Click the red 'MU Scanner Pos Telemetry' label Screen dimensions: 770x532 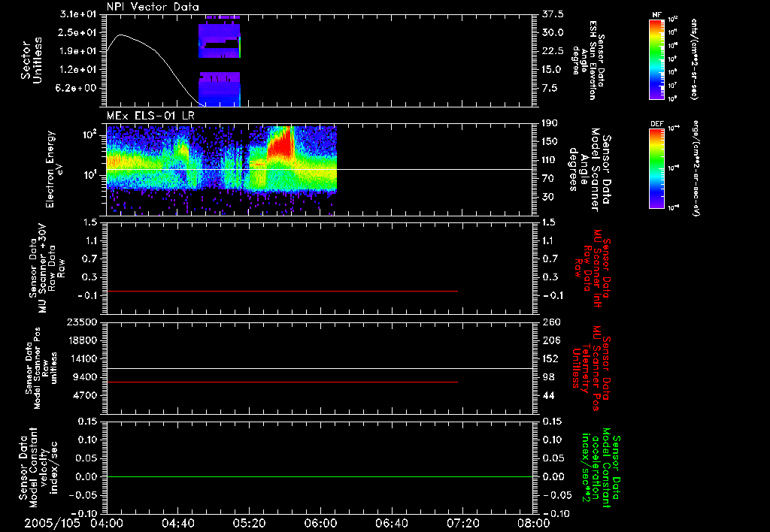click(593, 368)
